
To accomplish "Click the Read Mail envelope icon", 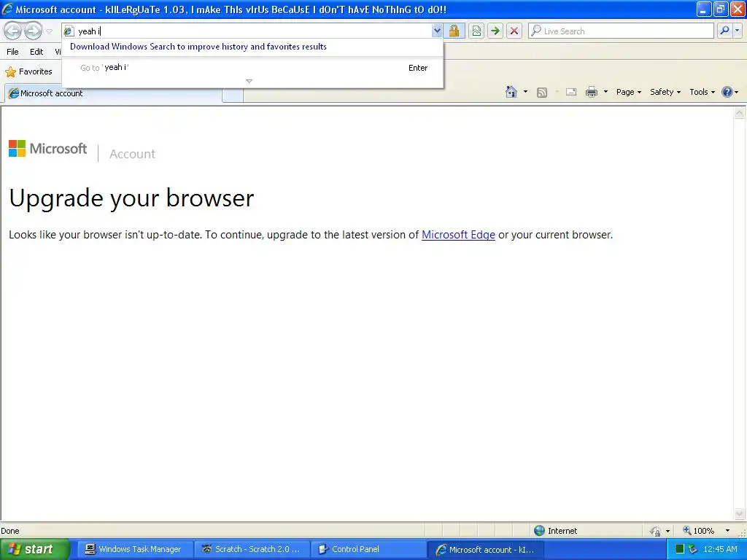I will (571, 92).
